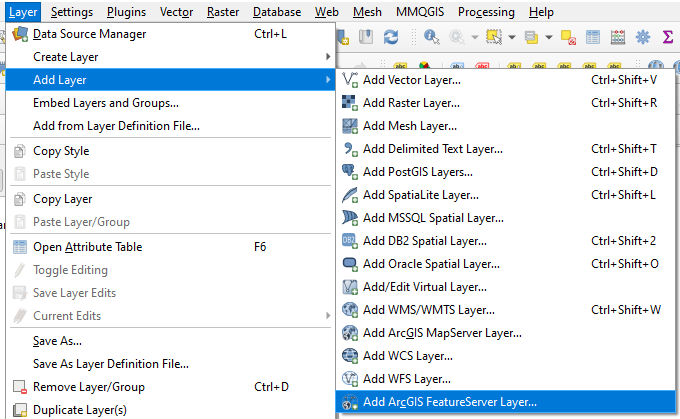The height and width of the screenshot is (419, 680).
Task: Choose Add ArcGIS MapServer Layer
Action: click(506, 333)
